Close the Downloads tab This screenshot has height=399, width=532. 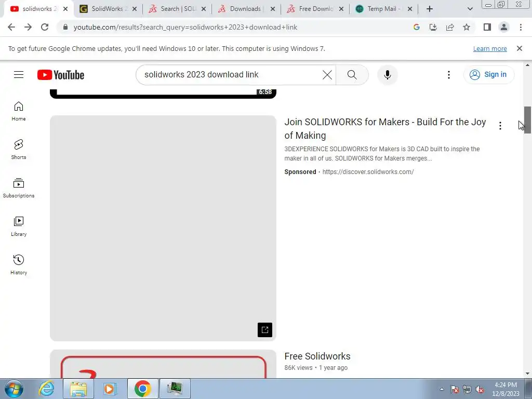(273, 9)
